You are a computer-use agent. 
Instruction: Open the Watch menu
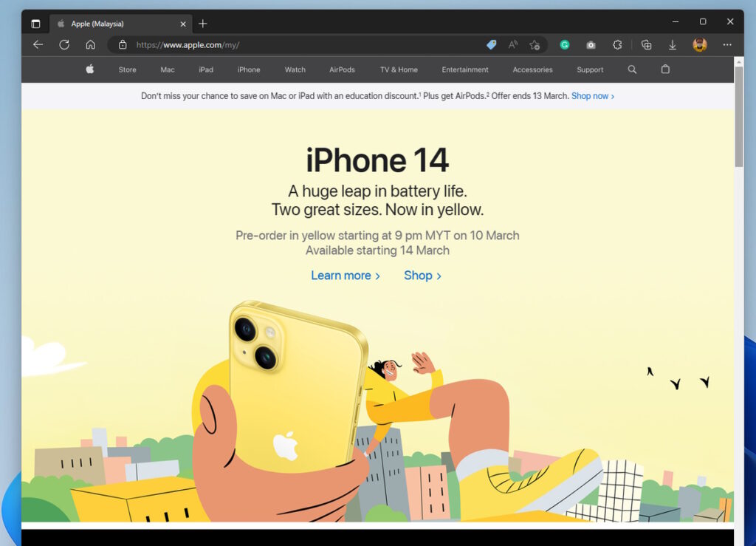coord(295,69)
